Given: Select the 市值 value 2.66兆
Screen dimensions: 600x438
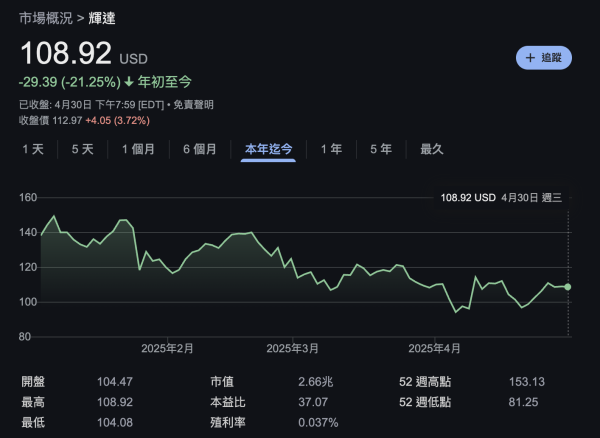Looking at the screenshot, I should click(316, 382).
